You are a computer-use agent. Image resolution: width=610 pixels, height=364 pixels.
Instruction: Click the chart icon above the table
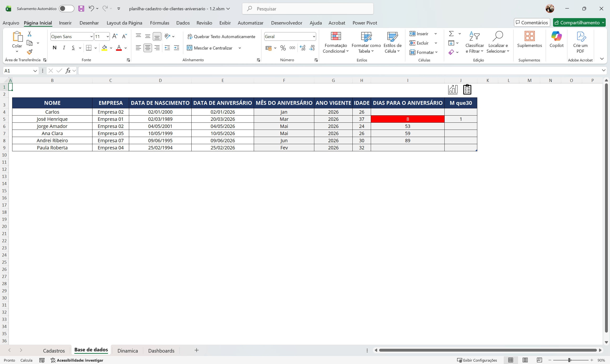[x=452, y=90]
